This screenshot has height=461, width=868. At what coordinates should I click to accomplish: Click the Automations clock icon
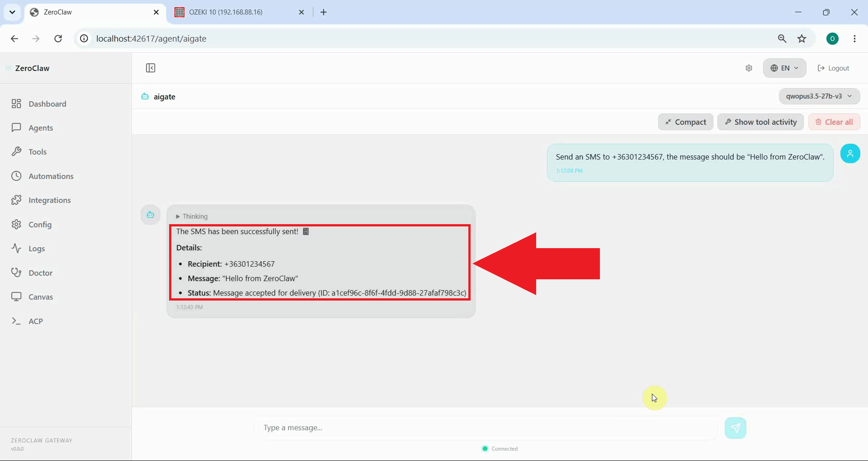[16, 176]
